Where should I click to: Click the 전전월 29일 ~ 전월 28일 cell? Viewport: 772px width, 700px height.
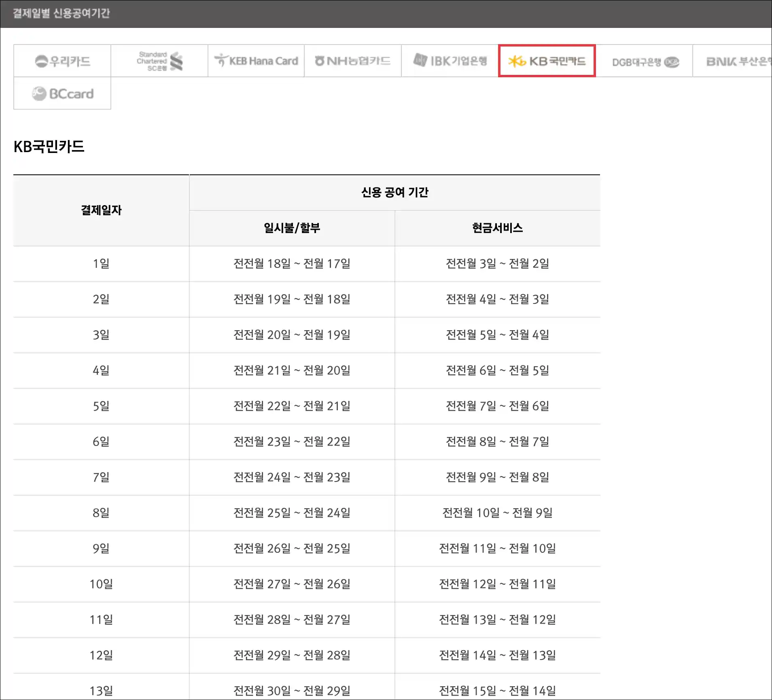coord(292,655)
